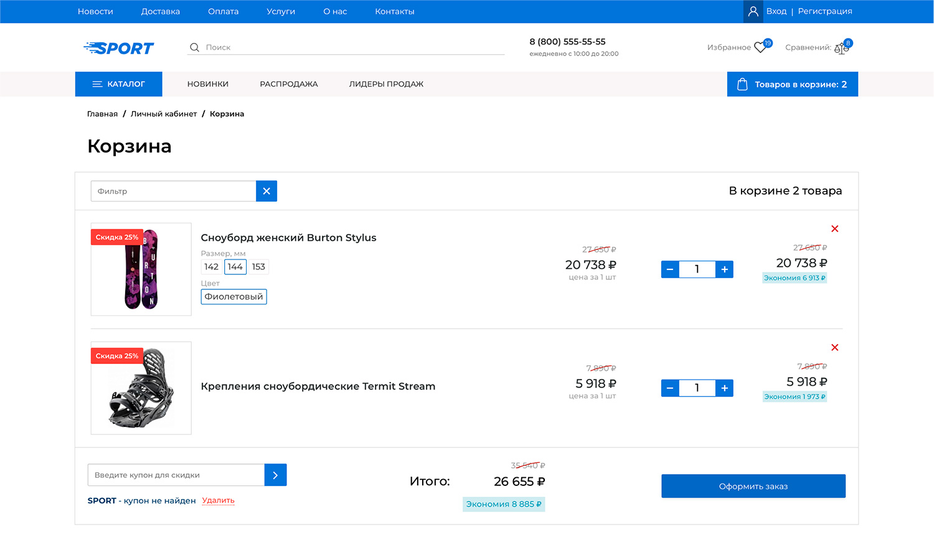Select snowboard size 142
The image size is (934, 560).
click(x=212, y=267)
